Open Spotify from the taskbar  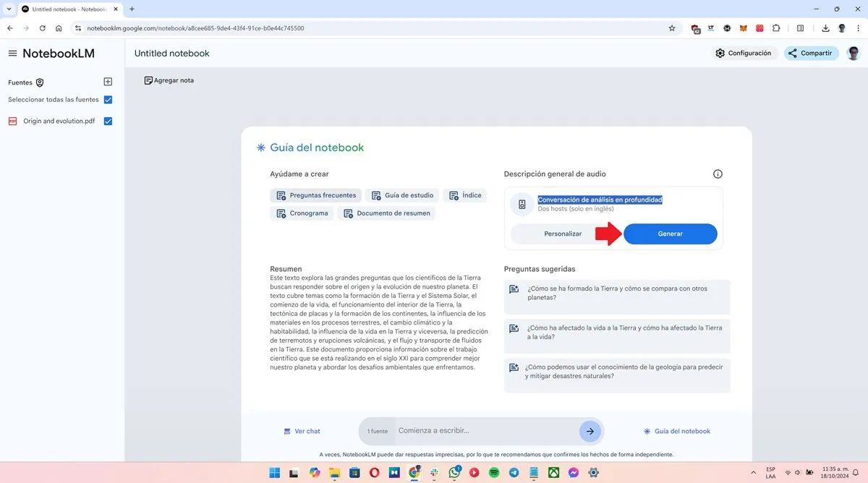point(494,472)
